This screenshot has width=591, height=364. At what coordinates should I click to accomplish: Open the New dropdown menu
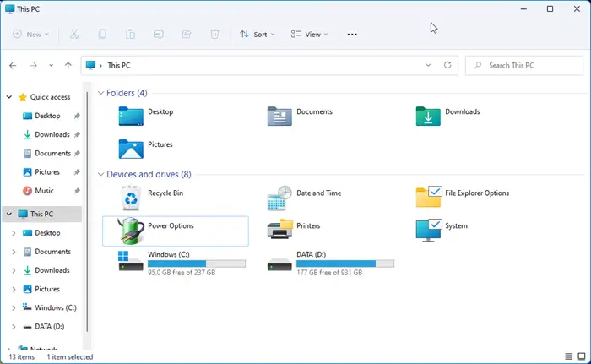[31, 35]
